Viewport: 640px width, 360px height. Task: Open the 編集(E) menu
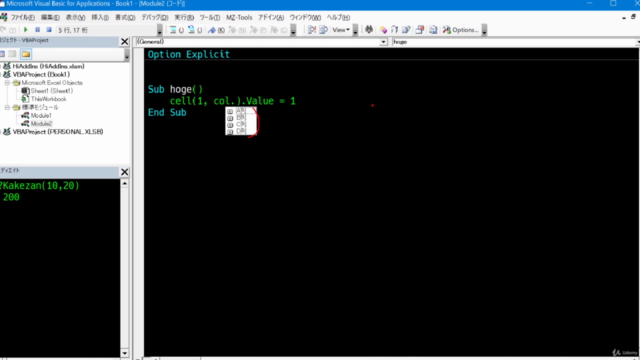click(x=50, y=18)
